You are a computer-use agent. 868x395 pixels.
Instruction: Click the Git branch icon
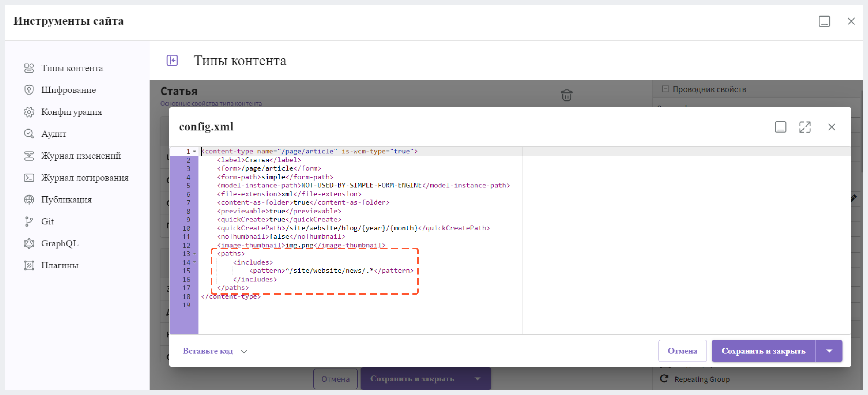click(x=29, y=221)
